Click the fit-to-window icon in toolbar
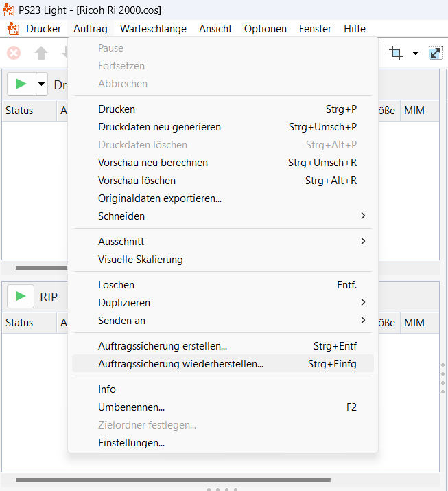Viewport: 448px width, 491px height. point(436,53)
